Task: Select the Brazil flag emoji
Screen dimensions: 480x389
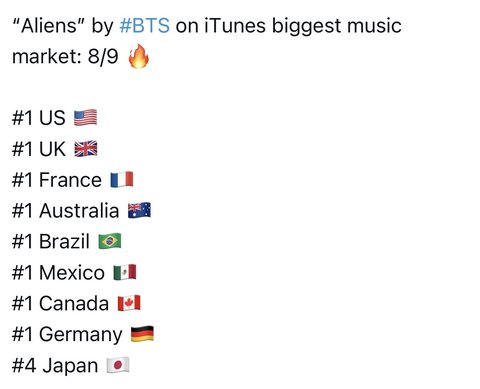Action: click(x=110, y=241)
